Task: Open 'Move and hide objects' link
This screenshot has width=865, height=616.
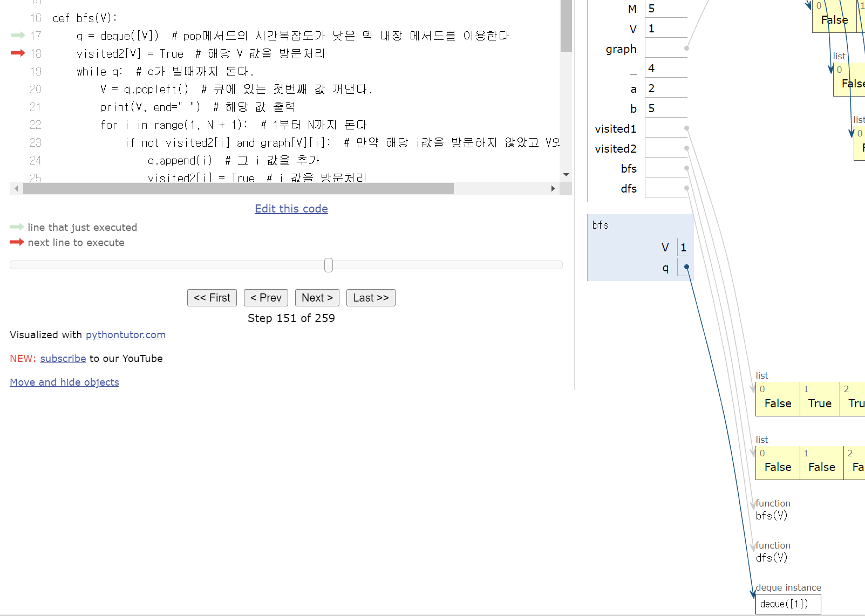Action: tap(64, 382)
